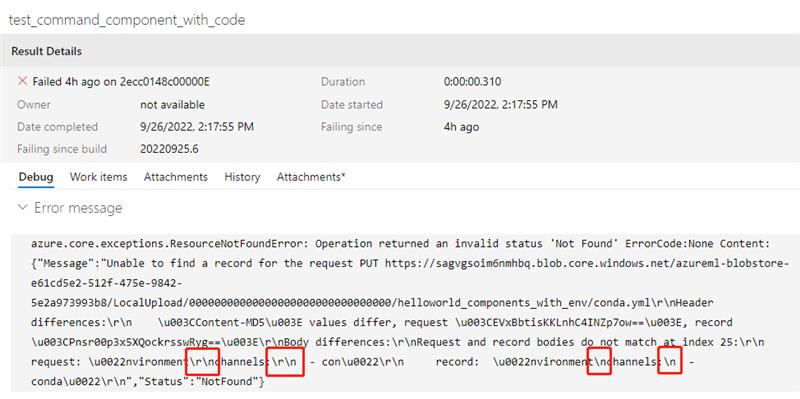800x399 pixels.
Task: Click the 'Date started' label
Action: [352, 105]
